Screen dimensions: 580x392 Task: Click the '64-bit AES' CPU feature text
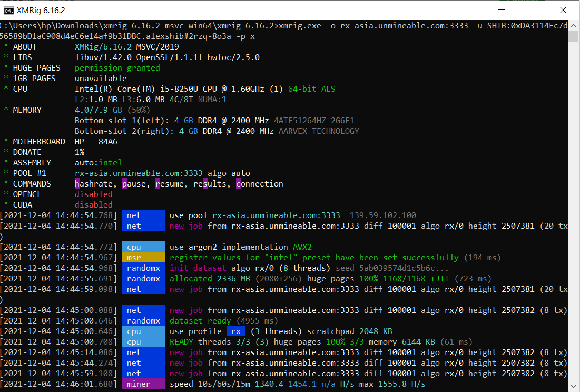[x=311, y=89]
